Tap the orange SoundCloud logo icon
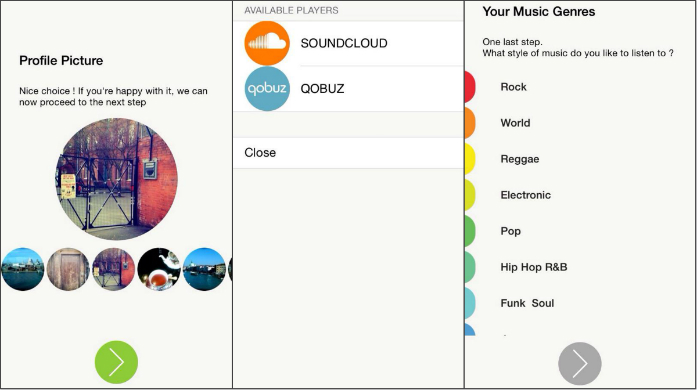This screenshot has width=697, height=390. (267, 43)
